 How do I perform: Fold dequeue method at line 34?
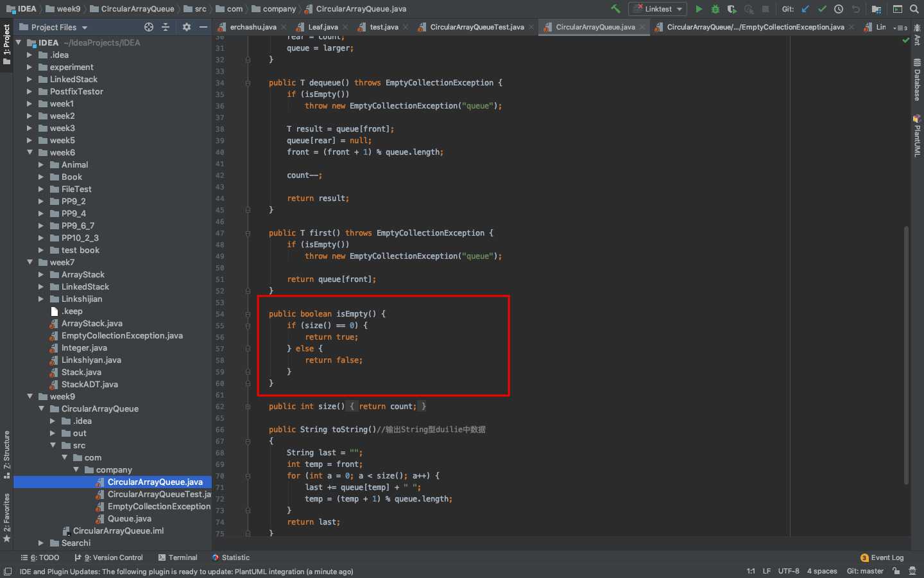click(x=248, y=83)
